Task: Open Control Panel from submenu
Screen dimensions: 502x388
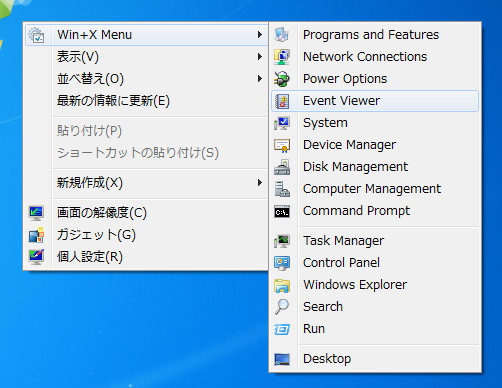Action: (375, 263)
